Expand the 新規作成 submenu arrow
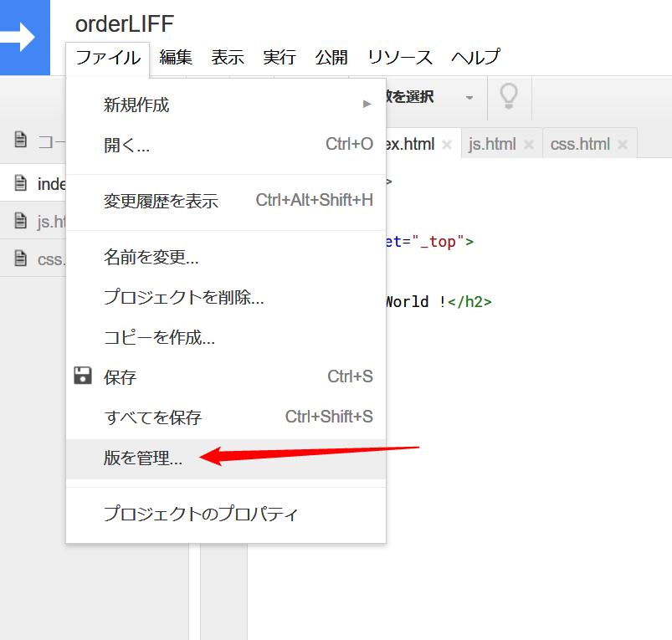This screenshot has width=672, height=640. [x=366, y=105]
